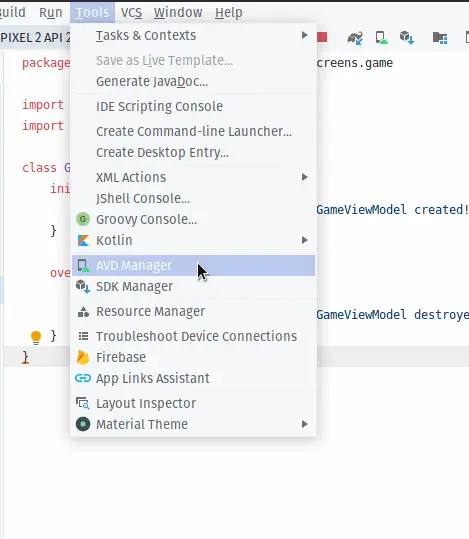Open the Help menu
469x539 pixels.
(x=229, y=12)
